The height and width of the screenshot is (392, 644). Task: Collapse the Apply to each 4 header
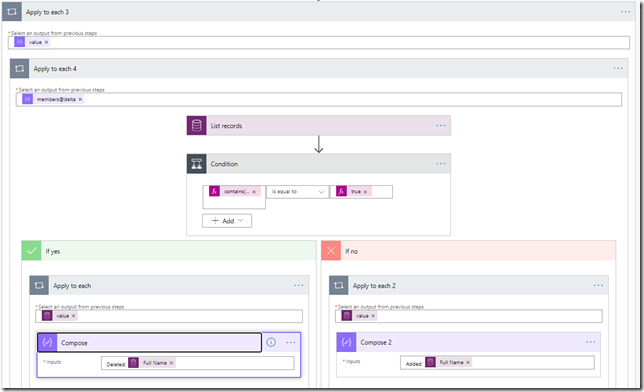319,69
